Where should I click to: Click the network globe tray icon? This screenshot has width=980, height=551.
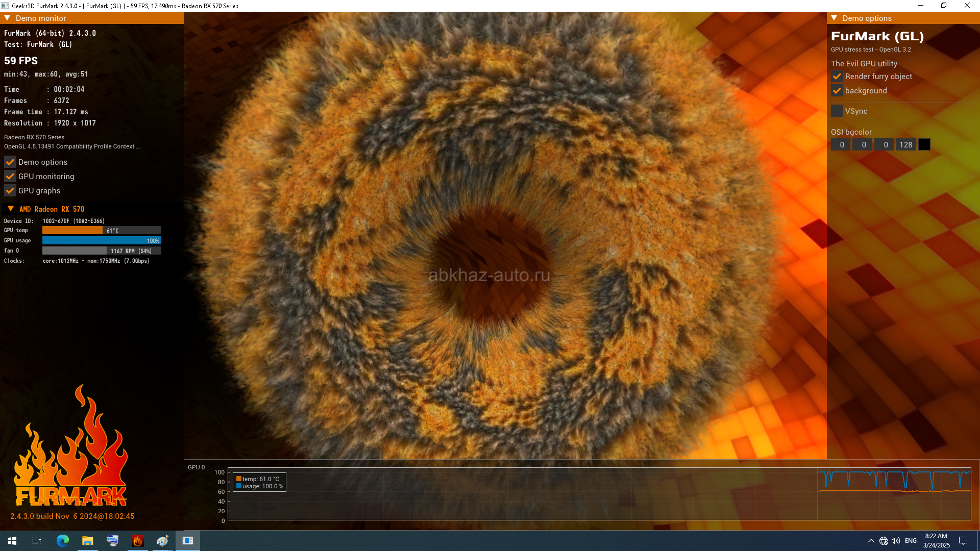[884, 541]
